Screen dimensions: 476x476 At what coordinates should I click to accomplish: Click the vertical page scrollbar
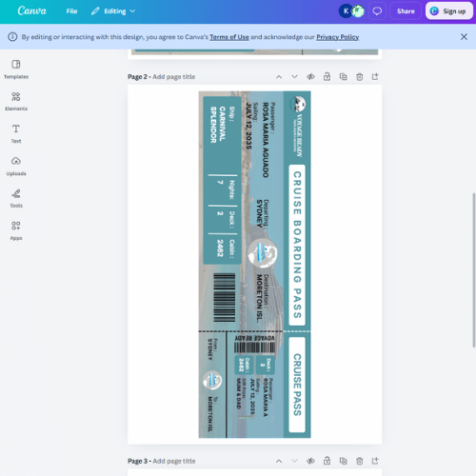[474, 269]
